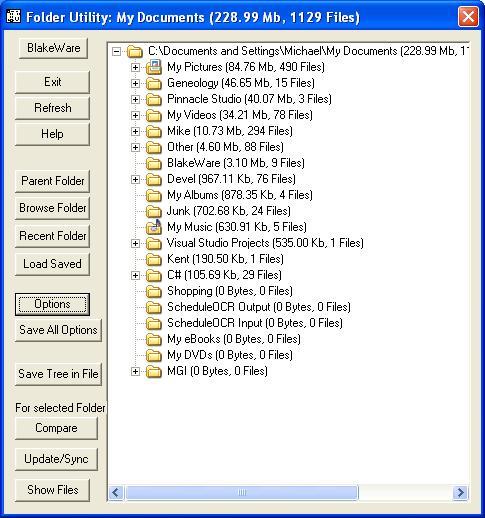Expand the MGI folder node

pyautogui.click(x=135, y=371)
